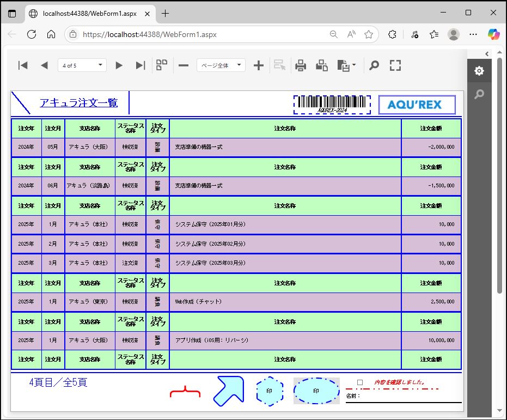The height and width of the screenshot is (420, 507).
Task: Open the search tab in sidebar
Action: click(479, 94)
